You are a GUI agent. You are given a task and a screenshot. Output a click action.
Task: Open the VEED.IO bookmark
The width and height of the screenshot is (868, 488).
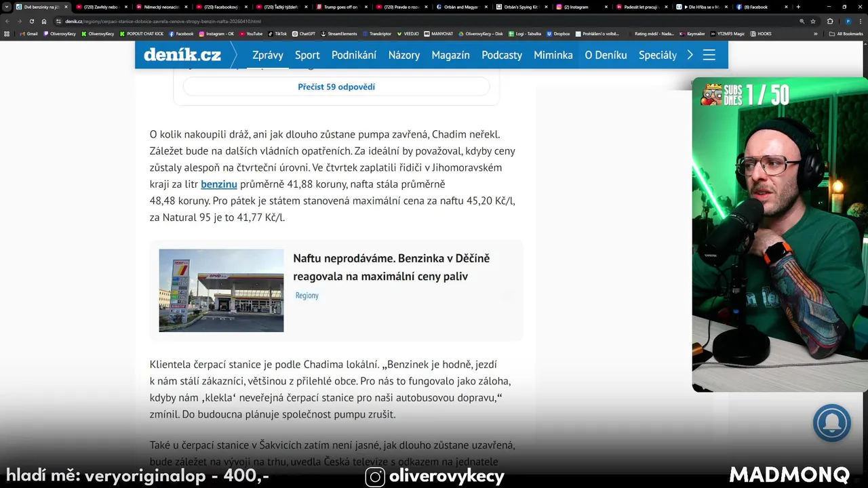pyautogui.click(x=408, y=33)
